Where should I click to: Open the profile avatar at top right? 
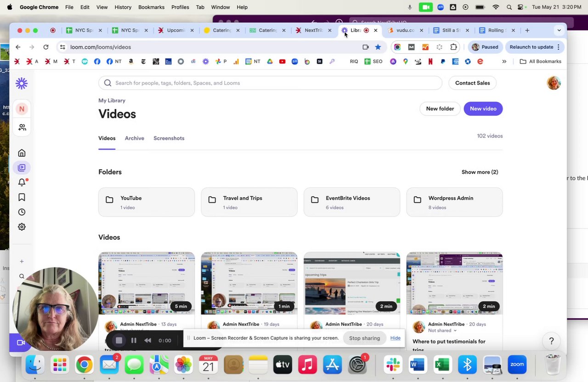tap(554, 83)
